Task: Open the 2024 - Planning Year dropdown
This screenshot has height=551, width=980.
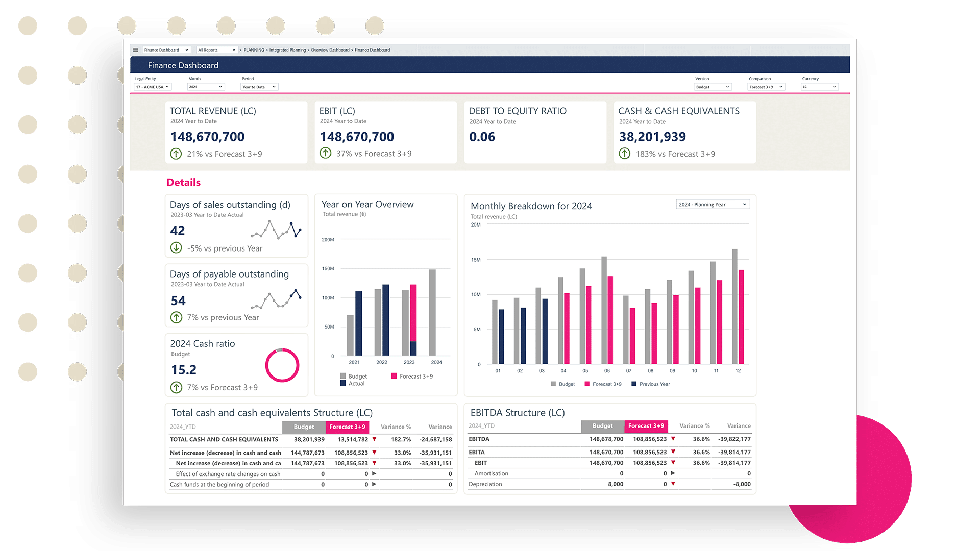Action: click(713, 204)
